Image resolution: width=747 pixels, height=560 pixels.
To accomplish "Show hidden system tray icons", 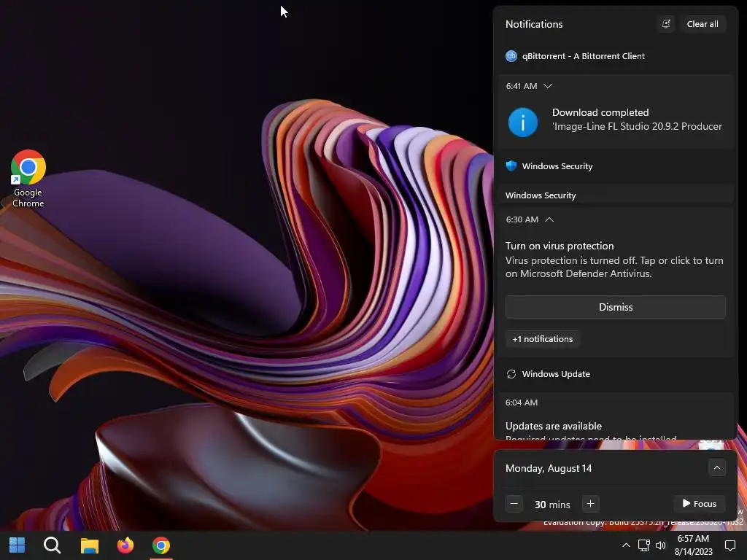I will tap(626, 545).
